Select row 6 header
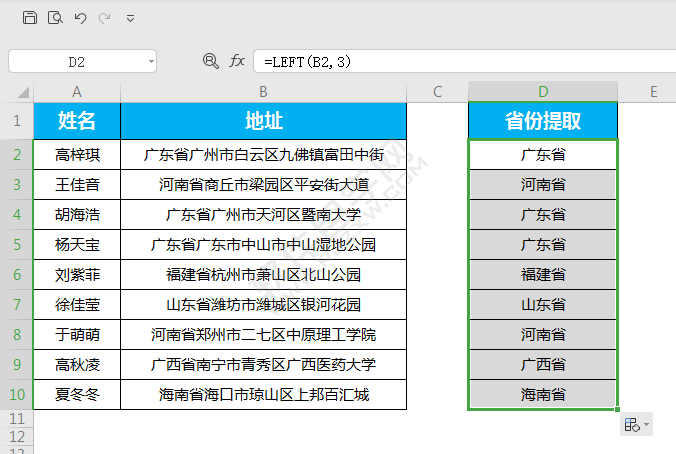The width and height of the screenshot is (676, 454). (x=17, y=275)
